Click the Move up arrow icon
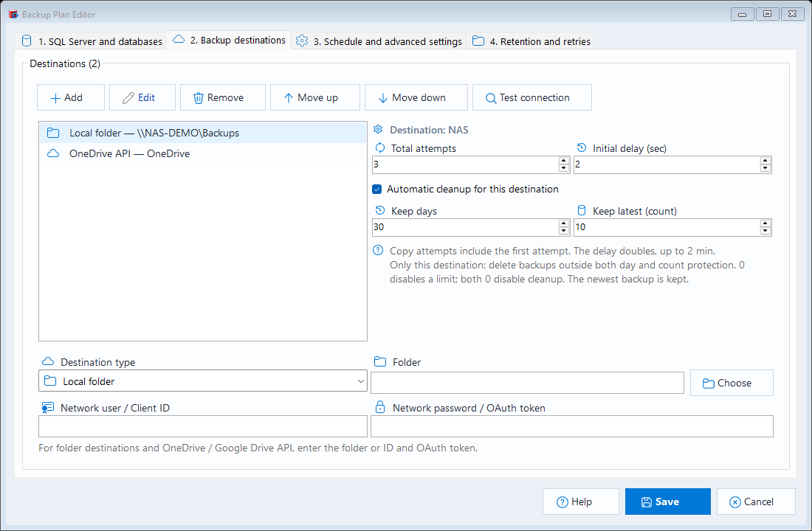The height and width of the screenshot is (531, 812). [289, 98]
